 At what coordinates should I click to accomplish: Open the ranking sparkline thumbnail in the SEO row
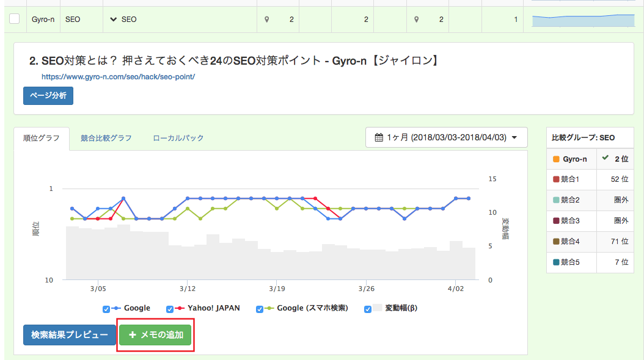pyautogui.click(x=584, y=20)
